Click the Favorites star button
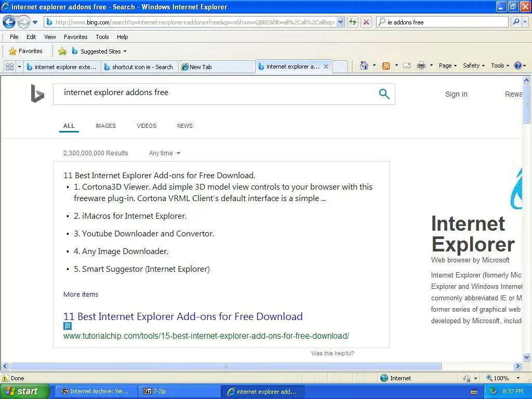Screen dimensions: 532x399 tap(26, 51)
